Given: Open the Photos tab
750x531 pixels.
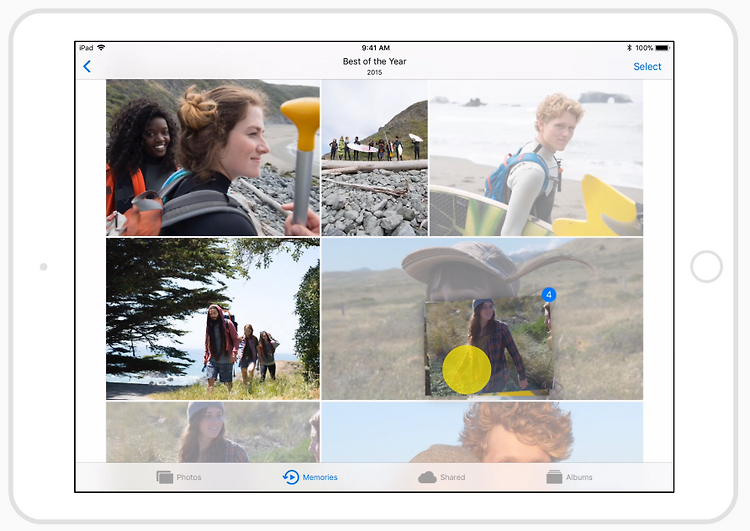Looking at the screenshot, I should pos(179,477).
